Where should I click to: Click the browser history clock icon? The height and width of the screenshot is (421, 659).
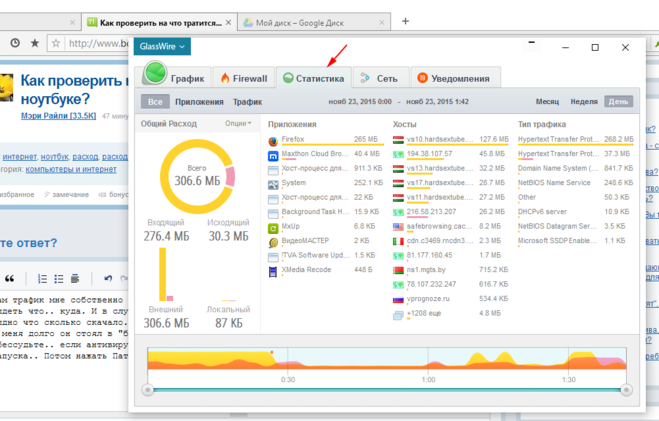[x=15, y=43]
